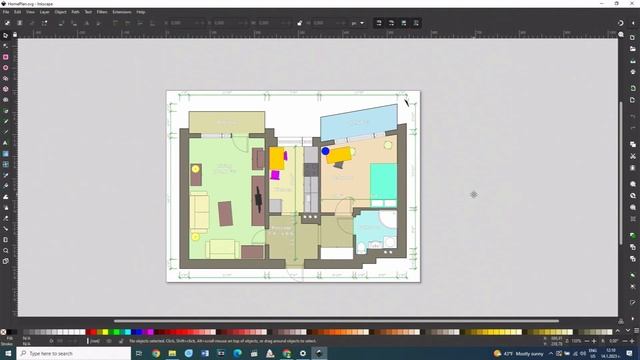Select the Tweak tool
Image resolution: width=640 pixels, height=360 pixels.
pos(5,197)
